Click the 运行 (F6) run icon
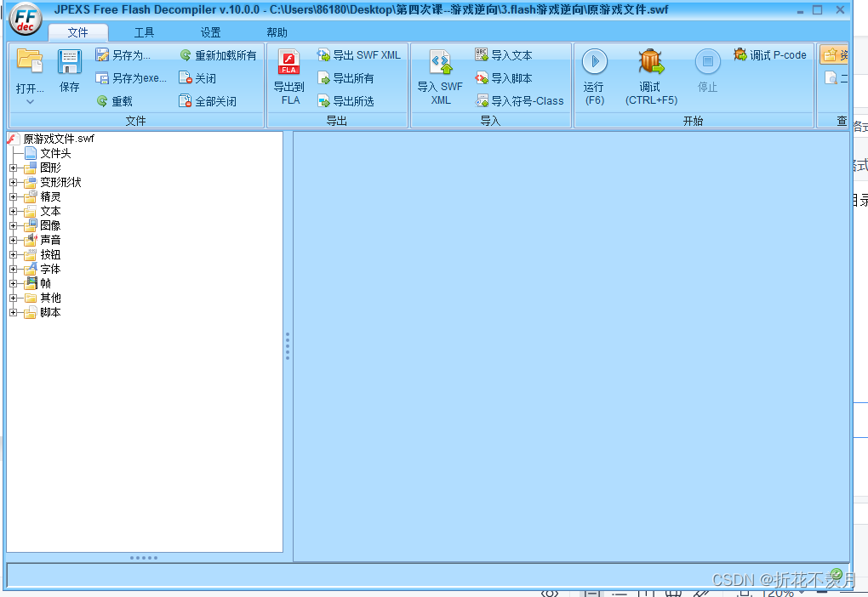Screen dimensions: 868x597 click(x=594, y=61)
